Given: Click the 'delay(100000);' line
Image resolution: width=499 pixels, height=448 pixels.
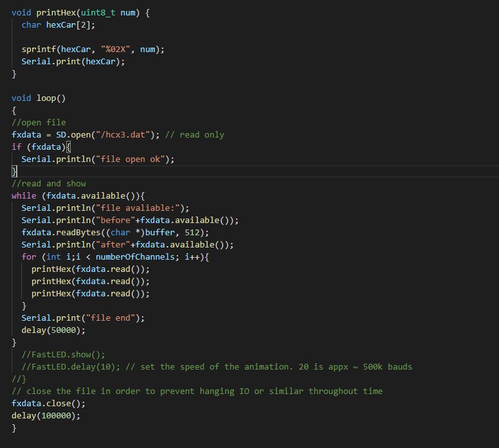Looking at the screenshot, I should pos(46,416).
